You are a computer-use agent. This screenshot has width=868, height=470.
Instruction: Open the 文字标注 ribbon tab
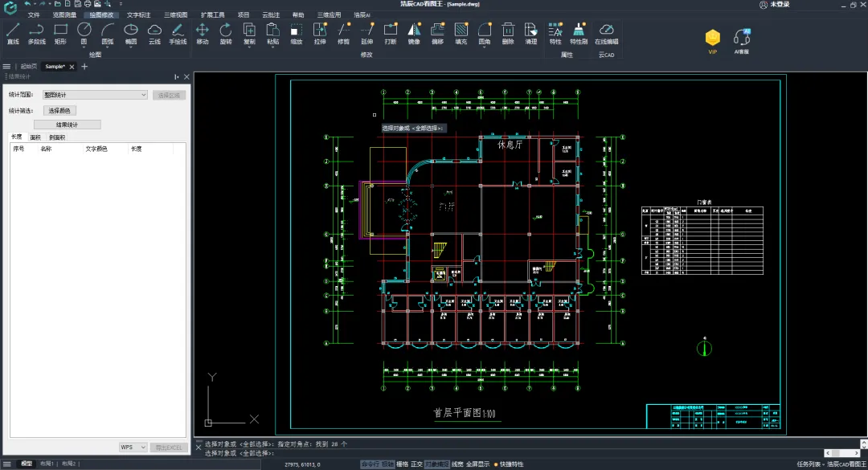click(x=138, y=15)
